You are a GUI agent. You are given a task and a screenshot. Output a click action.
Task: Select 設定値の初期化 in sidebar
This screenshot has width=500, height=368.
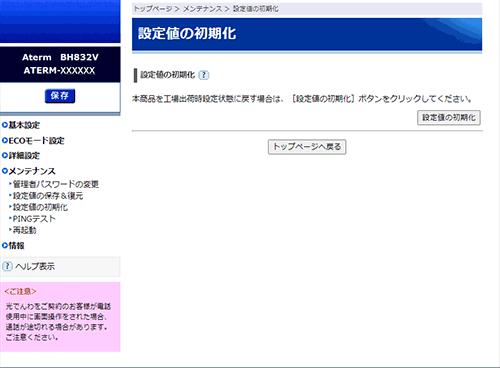pyautogui.click(x=40, y=207)
